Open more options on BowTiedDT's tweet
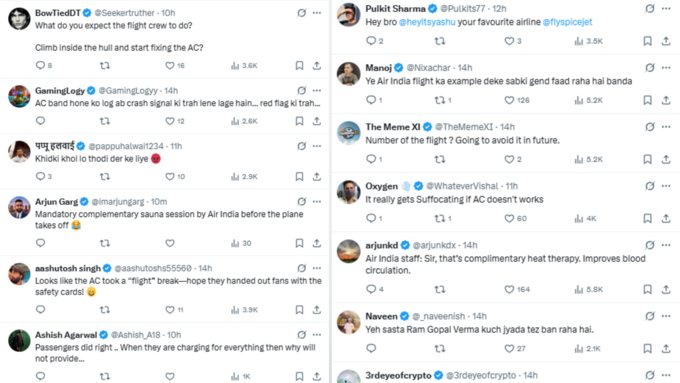This screenshot has width=680, height=383. (317, 13)
